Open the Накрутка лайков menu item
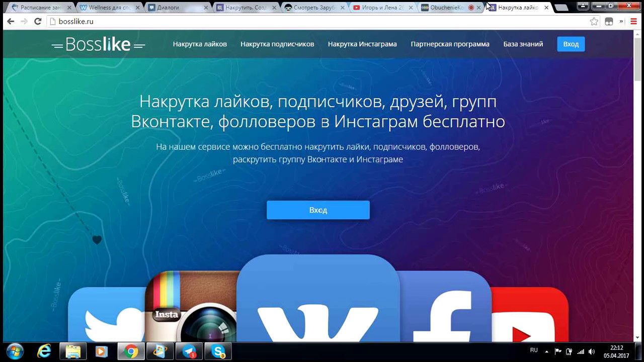Screen dimensions: 644x362 [200, 44]
